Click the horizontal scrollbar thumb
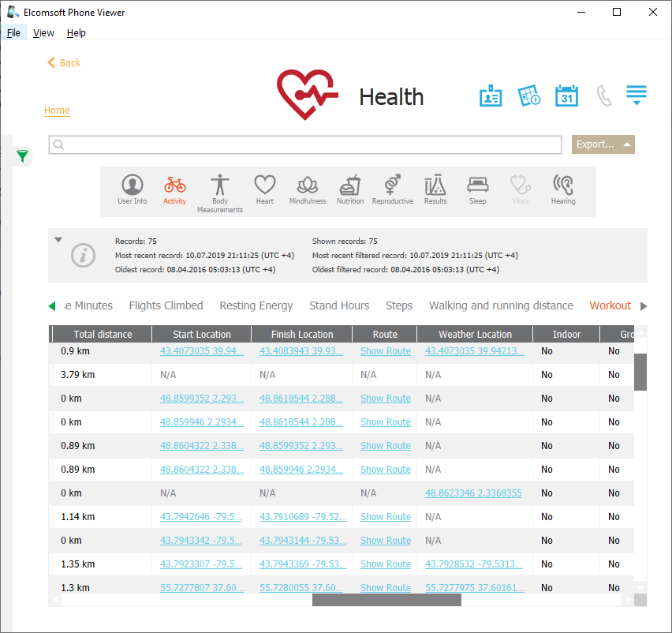The height and width of the screenshot is (633, 672). [x=386, y=600]
